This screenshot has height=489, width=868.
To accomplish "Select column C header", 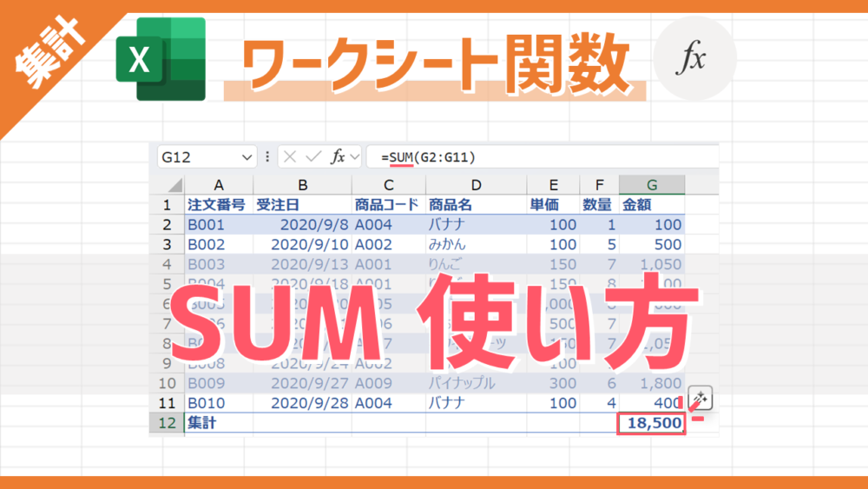I will coord(389,185).
